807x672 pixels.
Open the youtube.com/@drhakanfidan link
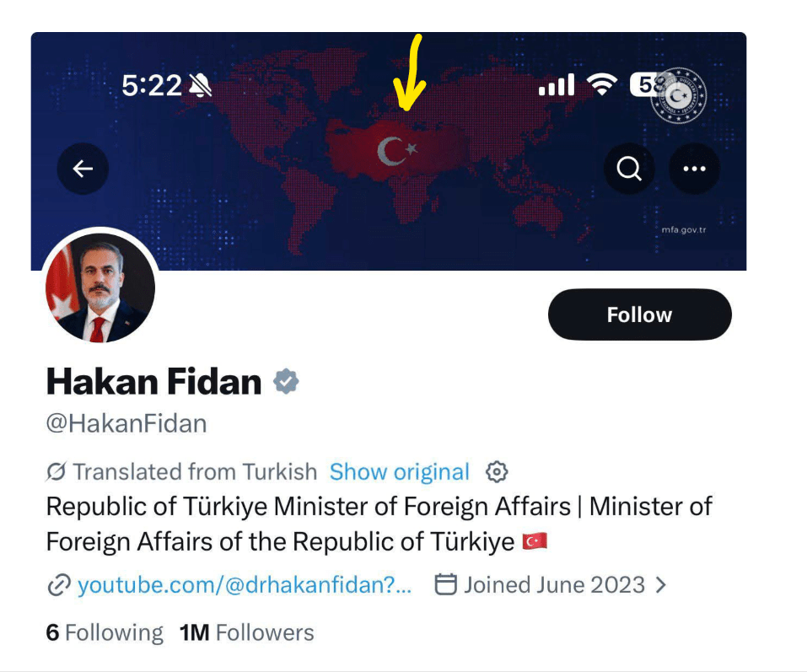pos(245,585)
